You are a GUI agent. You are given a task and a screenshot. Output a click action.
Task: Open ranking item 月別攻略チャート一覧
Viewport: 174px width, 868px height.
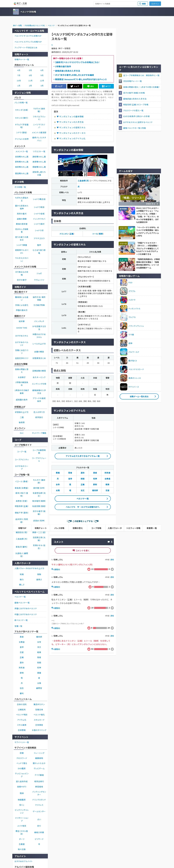pyautogui.click(x=132, y=81)
